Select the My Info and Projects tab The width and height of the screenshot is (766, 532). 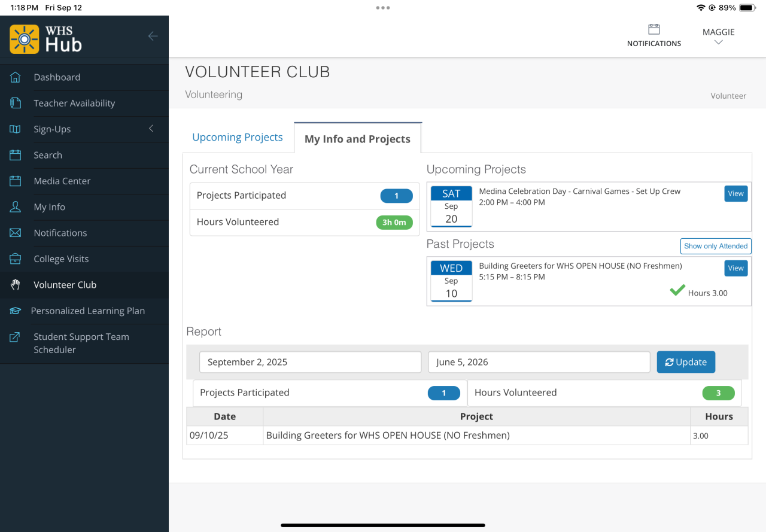tap(357, 139)
